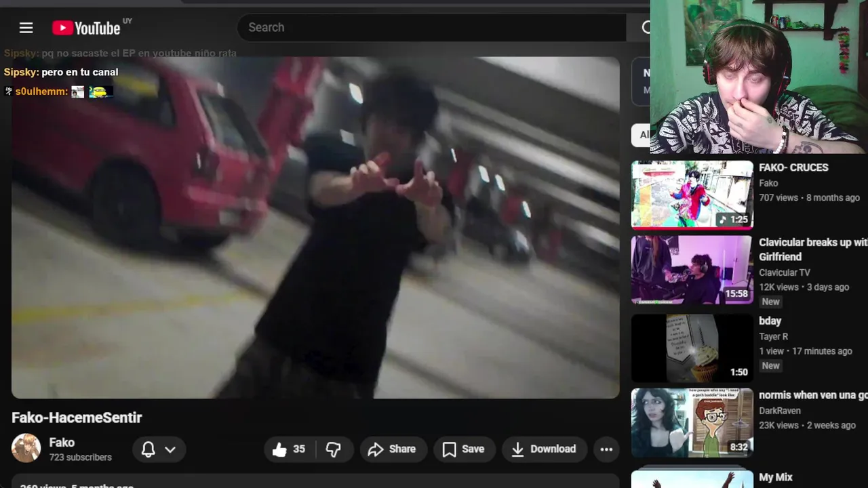
Task: Click the 23K views metadata text
Action: tap(778, 426)
